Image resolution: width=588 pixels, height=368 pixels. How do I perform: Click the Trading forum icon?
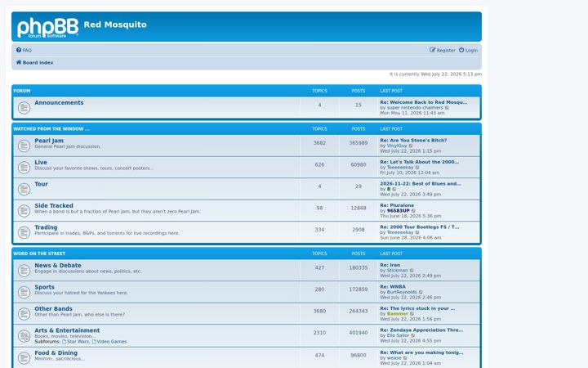point(24,232)
